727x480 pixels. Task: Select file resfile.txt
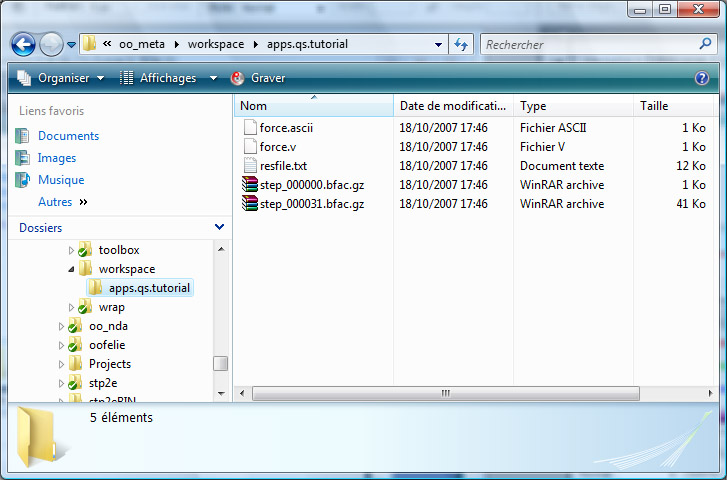(283, 166)
